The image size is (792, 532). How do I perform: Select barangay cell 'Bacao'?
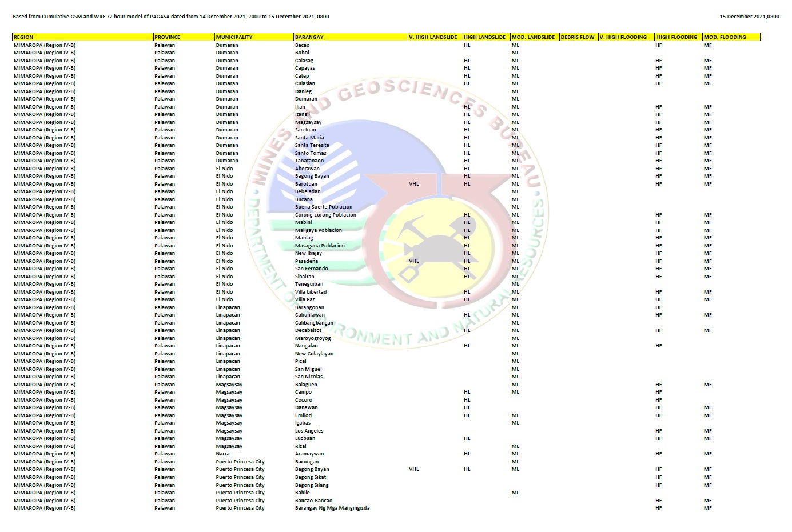click(x=302, y=45)
